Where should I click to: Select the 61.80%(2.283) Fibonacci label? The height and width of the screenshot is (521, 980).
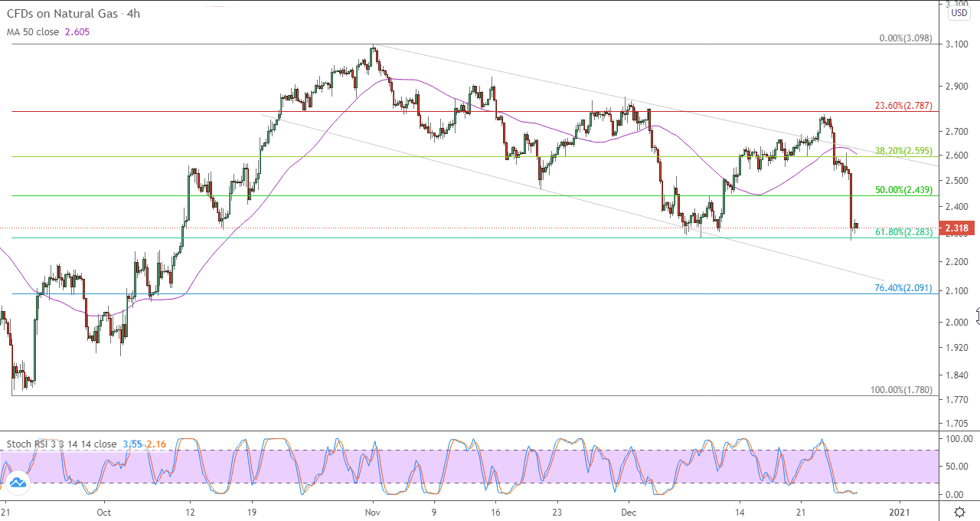click(x=903, y=231)
